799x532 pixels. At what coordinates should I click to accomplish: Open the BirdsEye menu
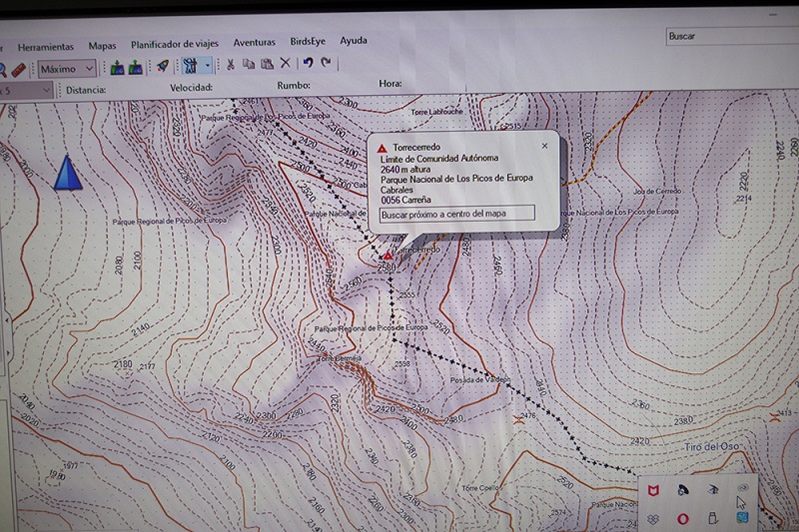point(308,41)
